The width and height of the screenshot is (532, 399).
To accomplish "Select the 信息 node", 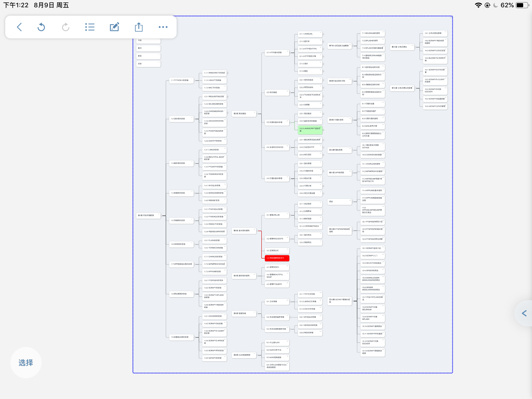I will point(340,202).
